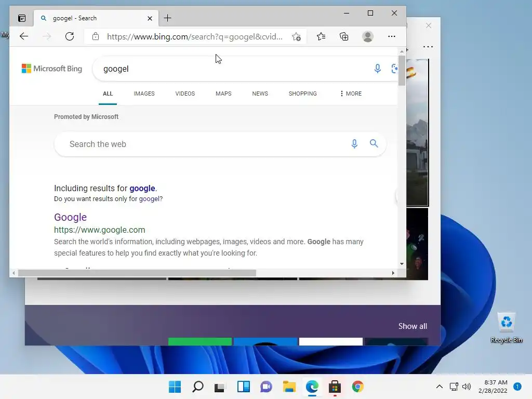The height and width of the screenshot is (399, 532).
Task: Open Edge Settings and more menu
Action: [x=392, y=36]
